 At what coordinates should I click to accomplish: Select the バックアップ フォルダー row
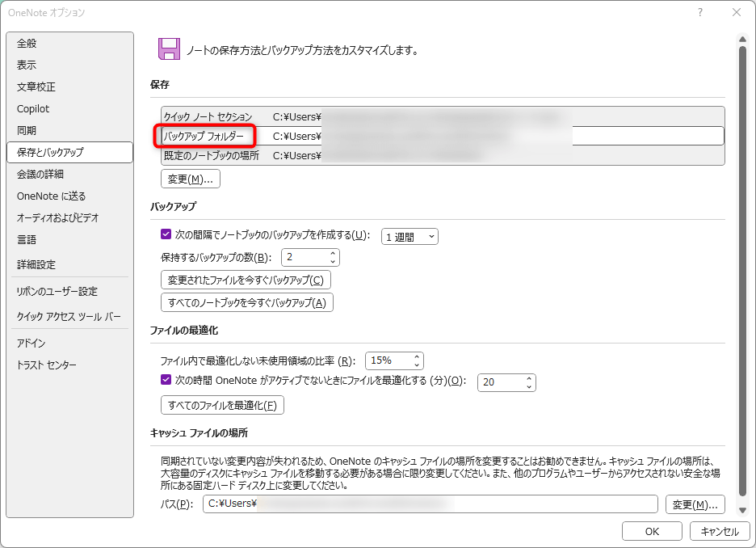pyautogui.click(x=443, y=136)
